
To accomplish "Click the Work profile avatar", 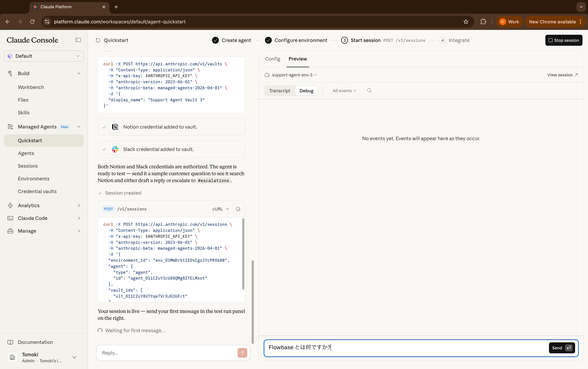I will (x=502, y=22).
